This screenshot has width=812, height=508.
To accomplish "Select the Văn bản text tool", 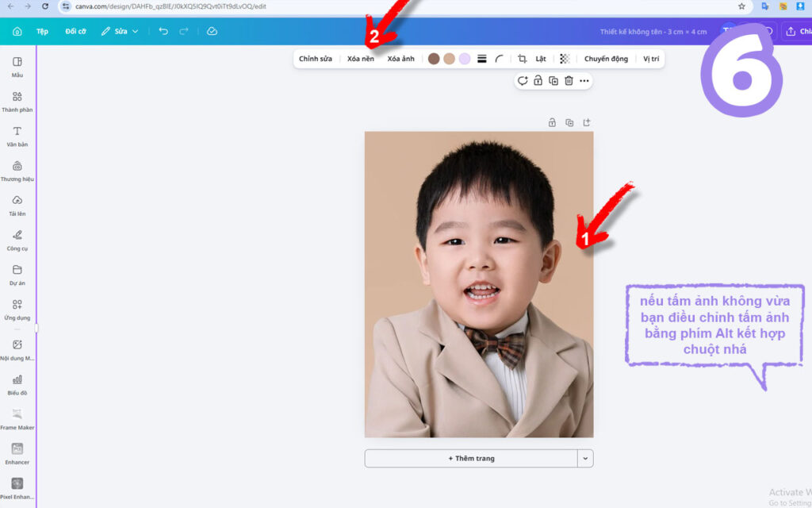I will 17,137.
